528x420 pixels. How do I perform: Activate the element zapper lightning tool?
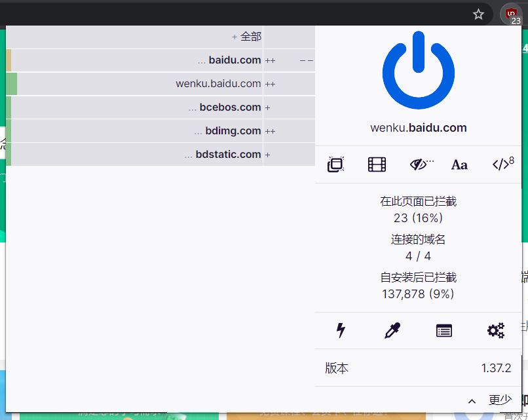pyautogui.click(x=341, y=331)
